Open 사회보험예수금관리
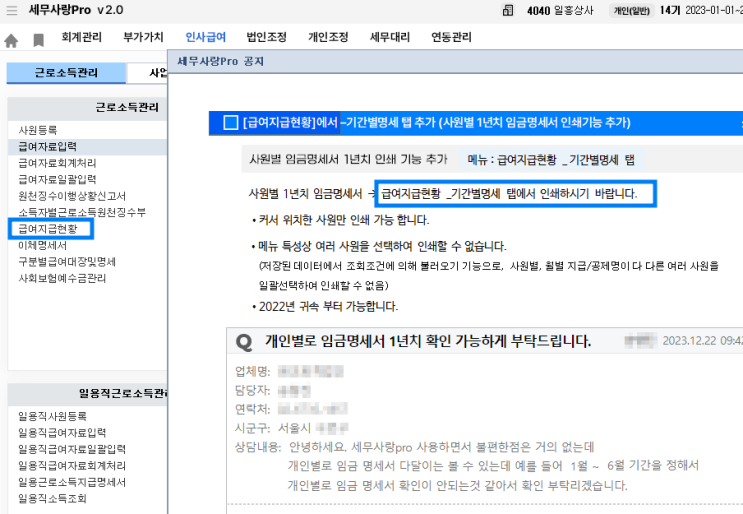The image size is (743, 514). pos(62,278)
